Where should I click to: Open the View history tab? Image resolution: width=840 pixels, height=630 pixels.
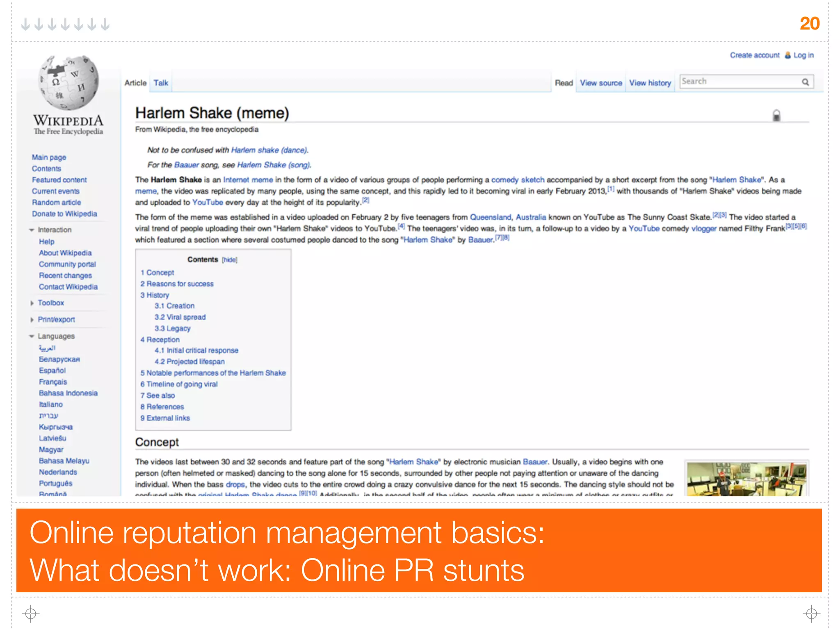pyautogui.click(x=650, y=83)
